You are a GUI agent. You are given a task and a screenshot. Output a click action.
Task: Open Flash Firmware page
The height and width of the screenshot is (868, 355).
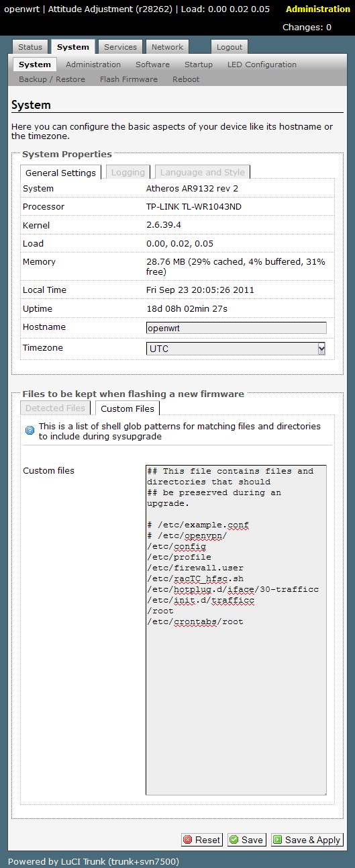[x=129, y=79]
